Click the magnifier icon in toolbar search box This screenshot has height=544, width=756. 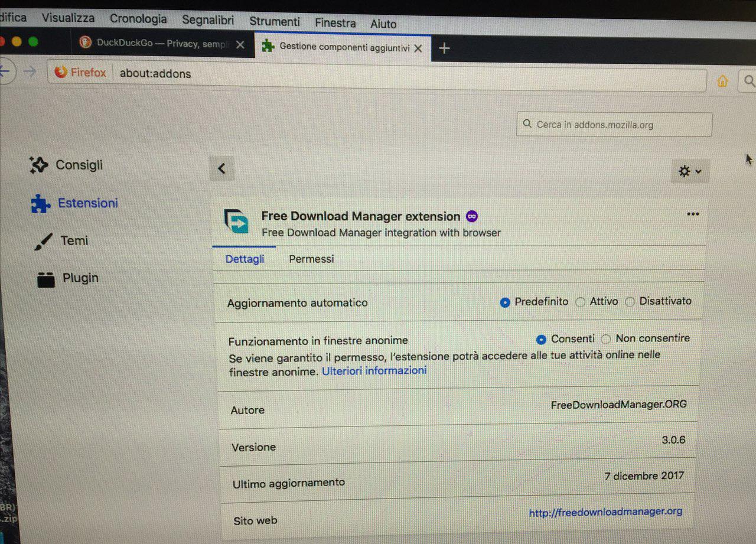click(750, 82)
